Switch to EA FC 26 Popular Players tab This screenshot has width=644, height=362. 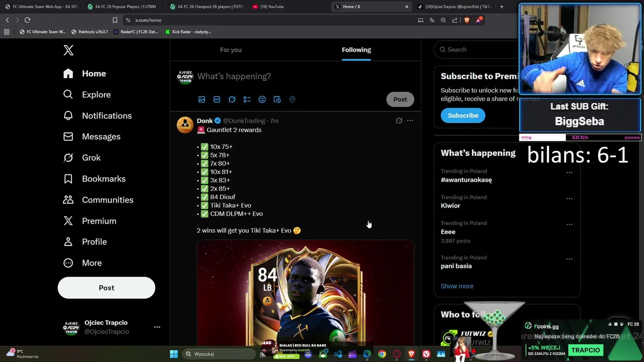point(124,7)
